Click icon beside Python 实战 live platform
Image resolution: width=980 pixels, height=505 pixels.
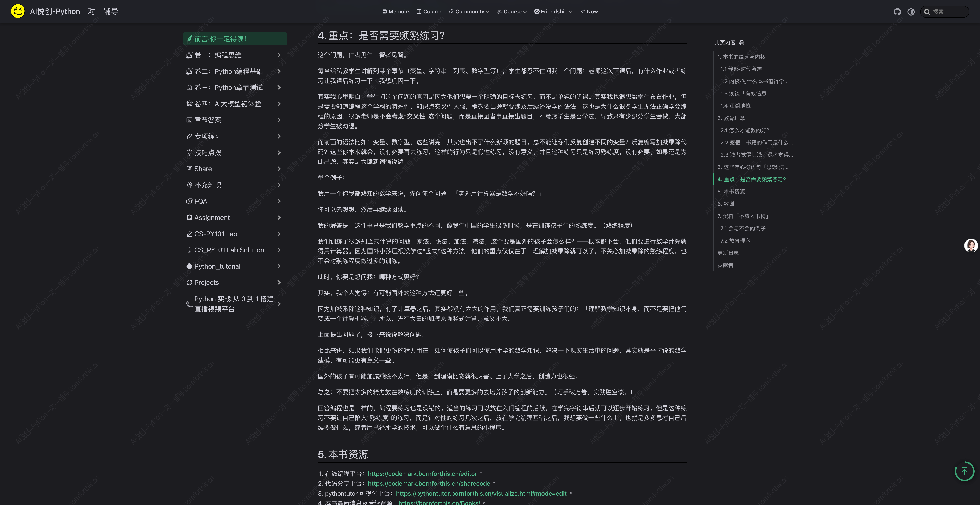tap(189, 304)
